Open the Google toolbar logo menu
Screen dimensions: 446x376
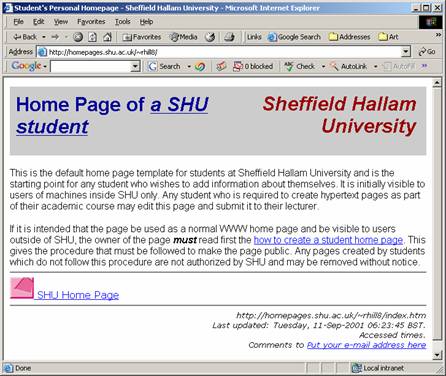[x=29, y=66]
